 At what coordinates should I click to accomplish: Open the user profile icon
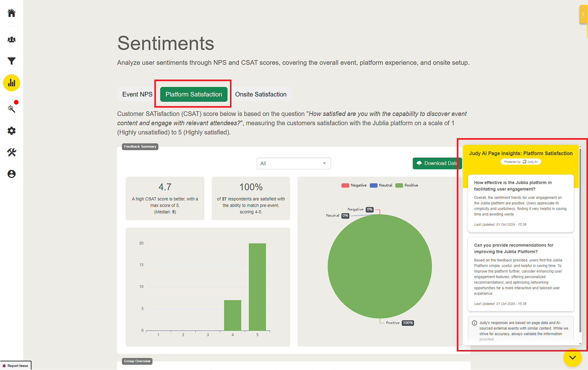11,174
